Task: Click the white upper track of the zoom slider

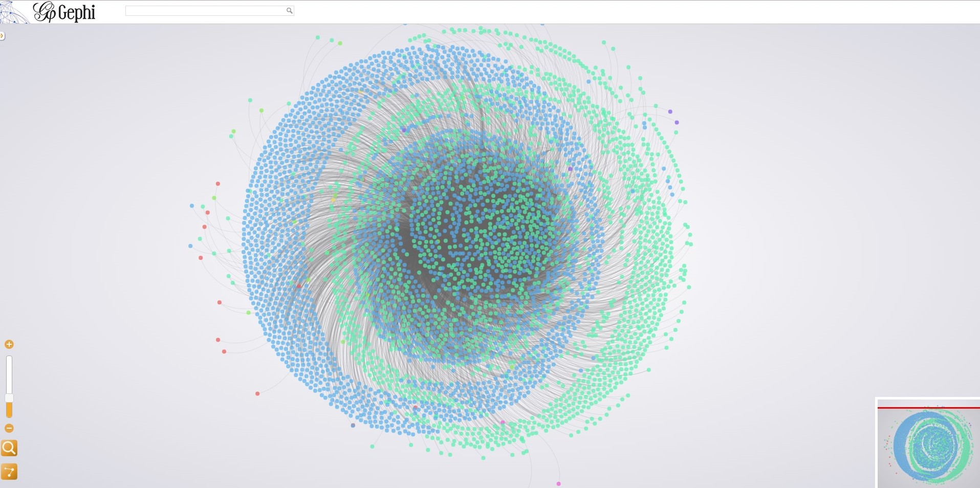Action: tap(9, 373)
